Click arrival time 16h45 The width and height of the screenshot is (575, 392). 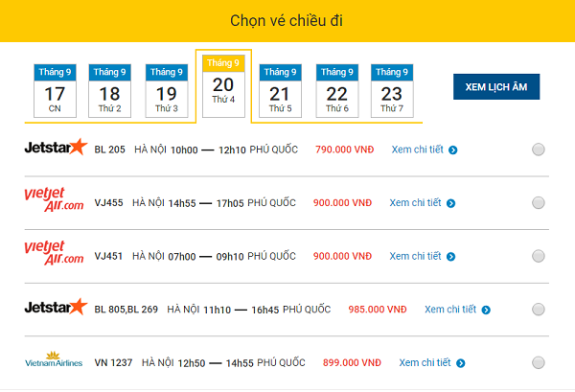click(265, 310)
